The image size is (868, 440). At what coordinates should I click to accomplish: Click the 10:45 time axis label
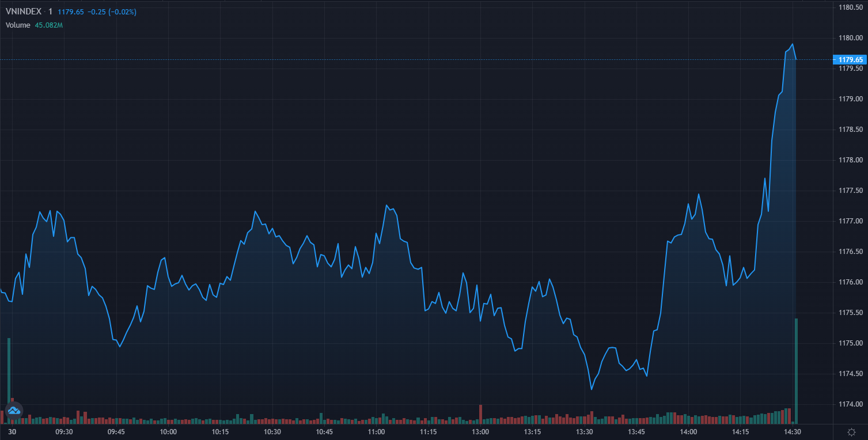[x=324, y=432]
